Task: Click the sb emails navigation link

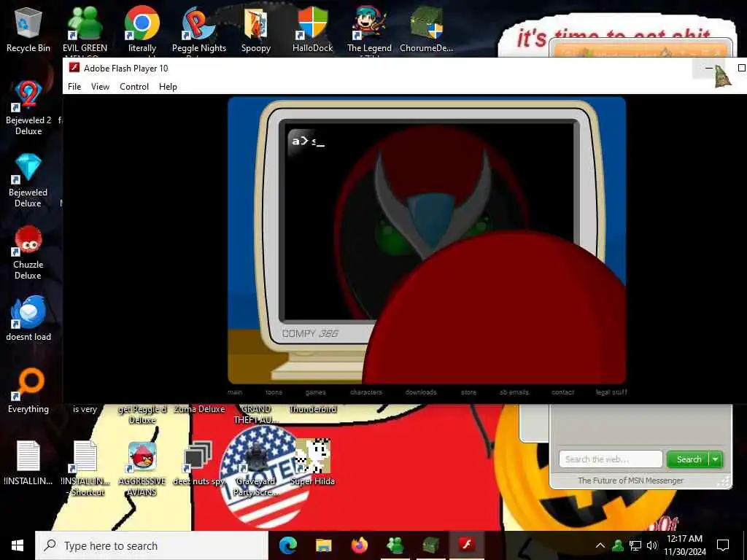Action: coord(514,392)
